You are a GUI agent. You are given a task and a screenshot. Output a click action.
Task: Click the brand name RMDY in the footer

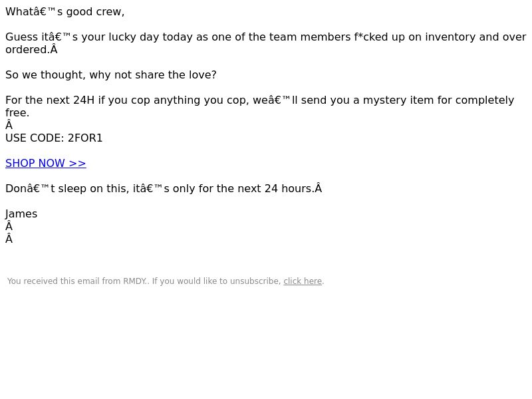[x=134, y=281]
